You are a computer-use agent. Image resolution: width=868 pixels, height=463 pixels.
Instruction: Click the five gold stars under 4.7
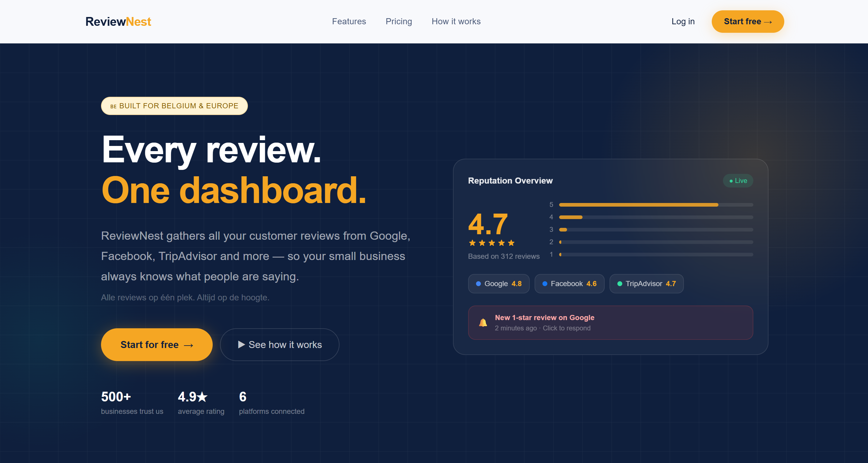point(491,243)
